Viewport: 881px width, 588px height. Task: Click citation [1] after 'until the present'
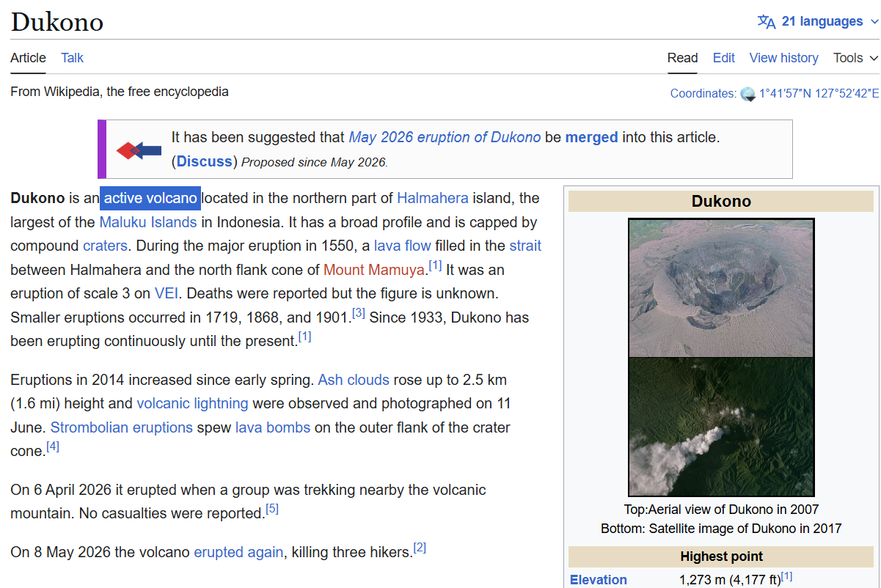pos(304,337)
